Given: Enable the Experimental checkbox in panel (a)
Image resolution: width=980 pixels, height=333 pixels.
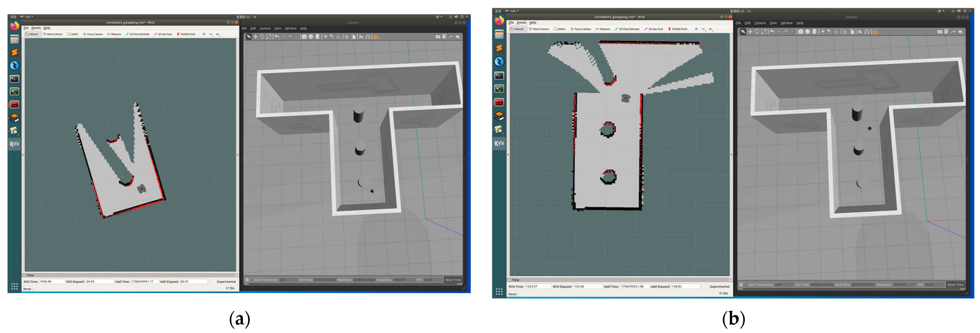Looking at the screenshot, I should (x=215, y=282).
